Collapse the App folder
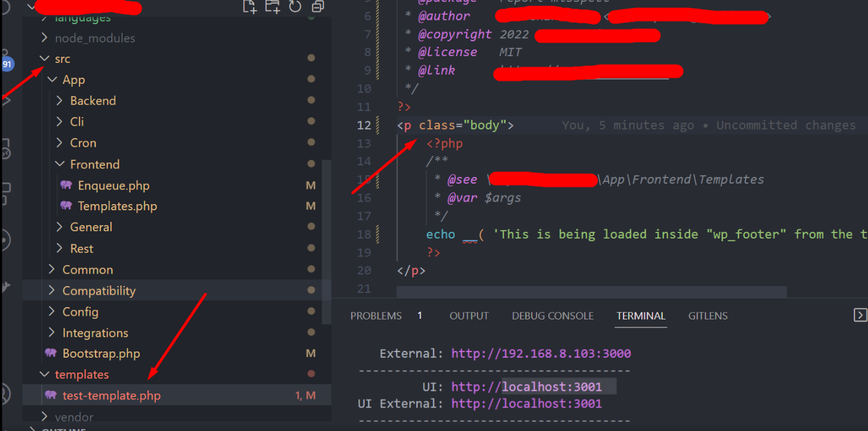 (52, 80)
